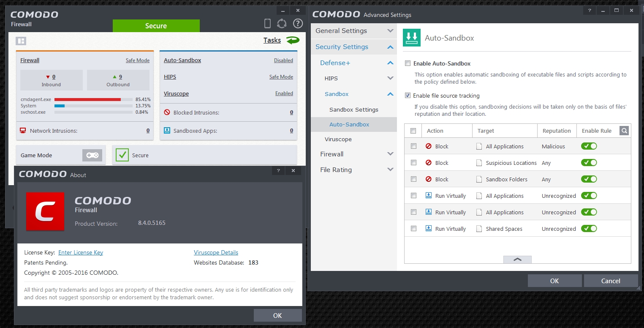Switch off the Shared Spaces rule toggle
Viewport: 644px width, 328px height.
tap(589, 229)
